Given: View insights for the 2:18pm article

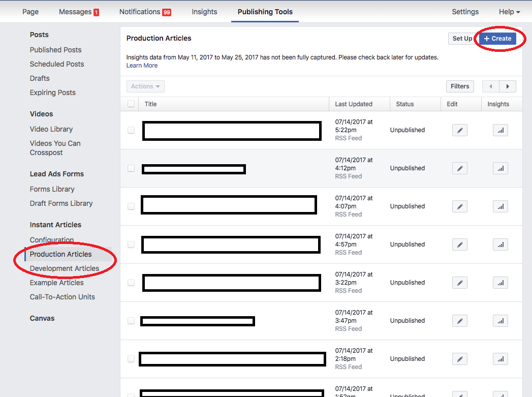Looking at the screenshot, I should pyautogui.click(x=500, y=359).
